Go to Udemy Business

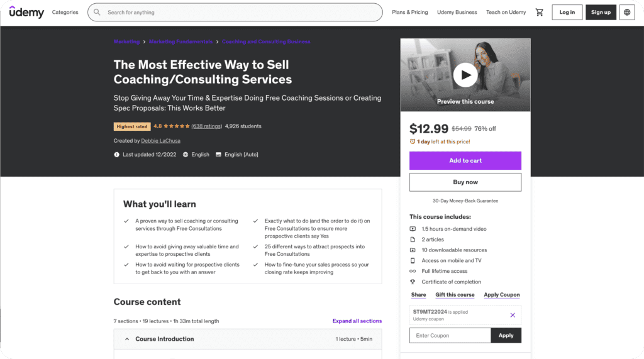[457, 12]
